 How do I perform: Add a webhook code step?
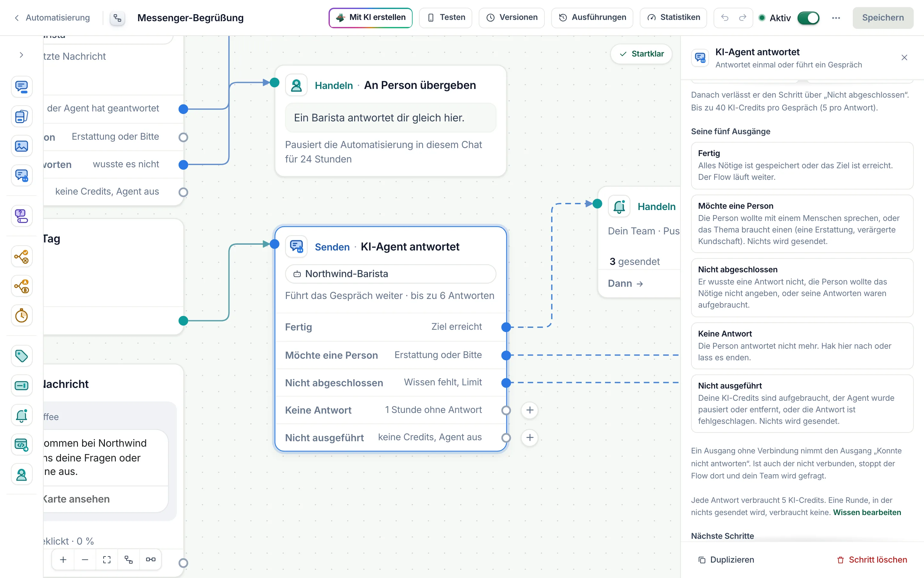tap(21, 445)
